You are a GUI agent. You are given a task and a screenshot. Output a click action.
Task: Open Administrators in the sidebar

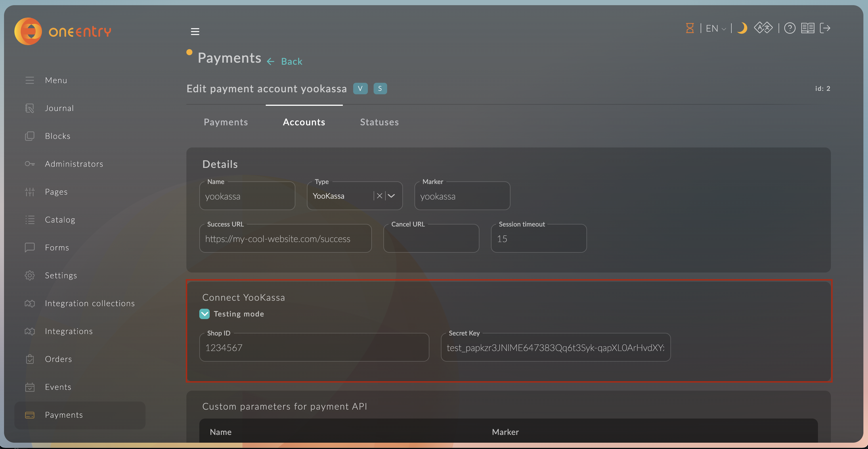pyautogui.click(x=74, y=164)
